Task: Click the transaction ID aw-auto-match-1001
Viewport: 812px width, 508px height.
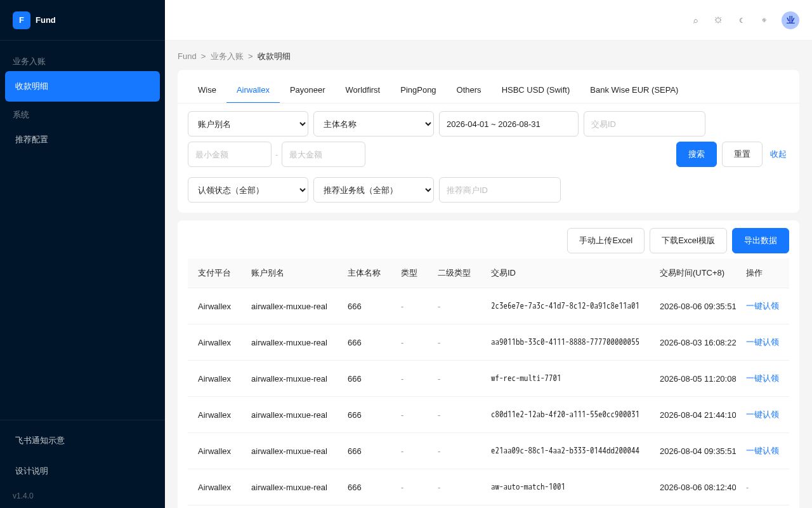Action: click(x=528, y=487)
